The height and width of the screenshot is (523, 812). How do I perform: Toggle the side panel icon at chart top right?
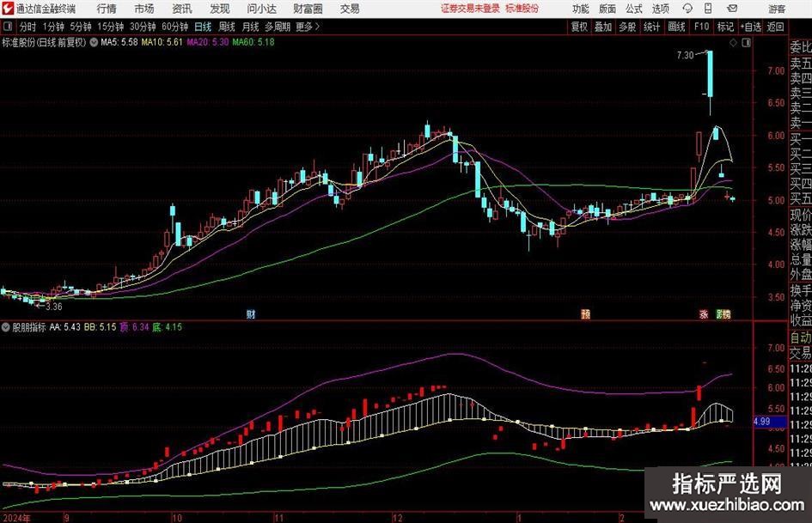click(746, 43)
